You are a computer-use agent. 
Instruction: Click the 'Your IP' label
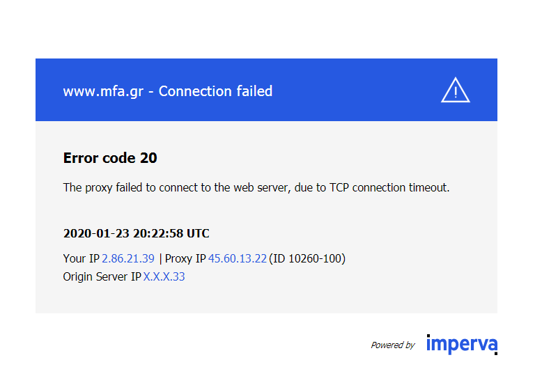82,258
